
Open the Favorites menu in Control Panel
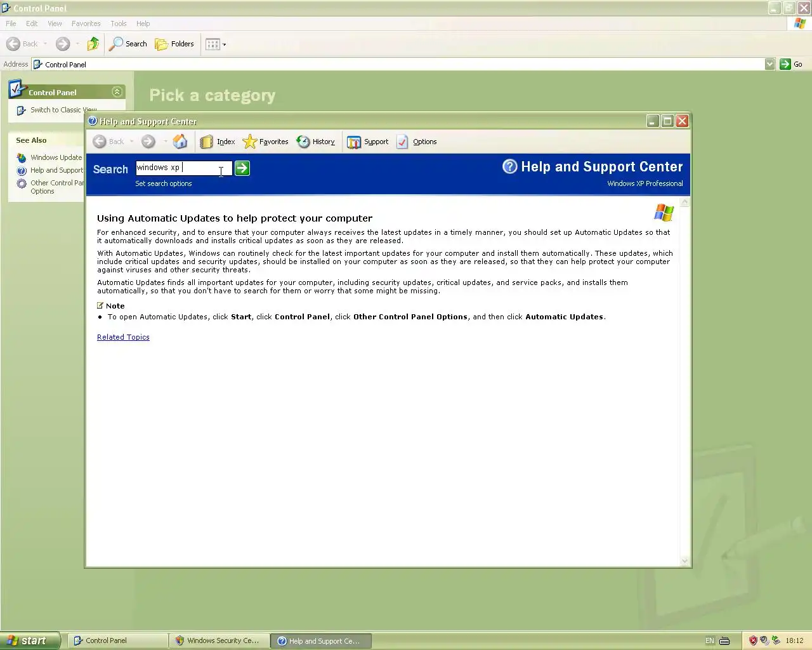(86, 23)
